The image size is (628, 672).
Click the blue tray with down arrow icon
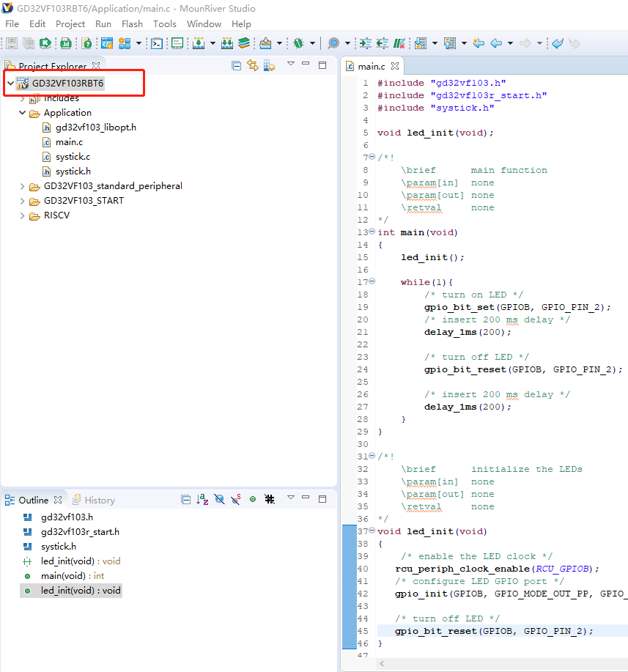click(x=266, y=43)
